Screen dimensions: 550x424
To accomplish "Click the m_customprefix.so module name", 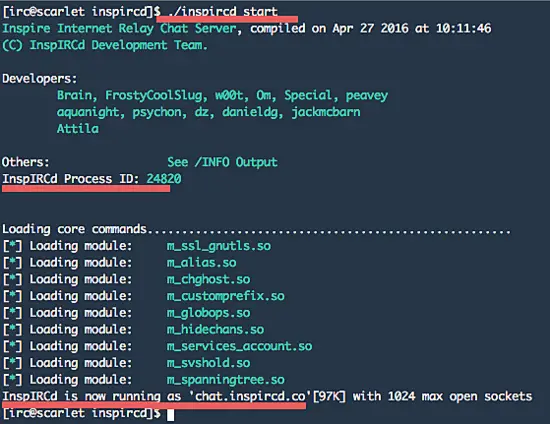I will click(x=226, y=296).
